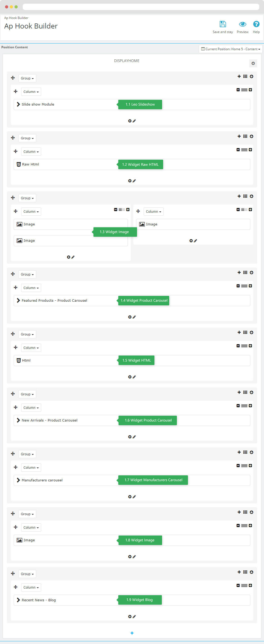Select the Manufacturers carousel widget row
Image resolution: width=264 pixels, height=644 pixels.
[132, 480]
